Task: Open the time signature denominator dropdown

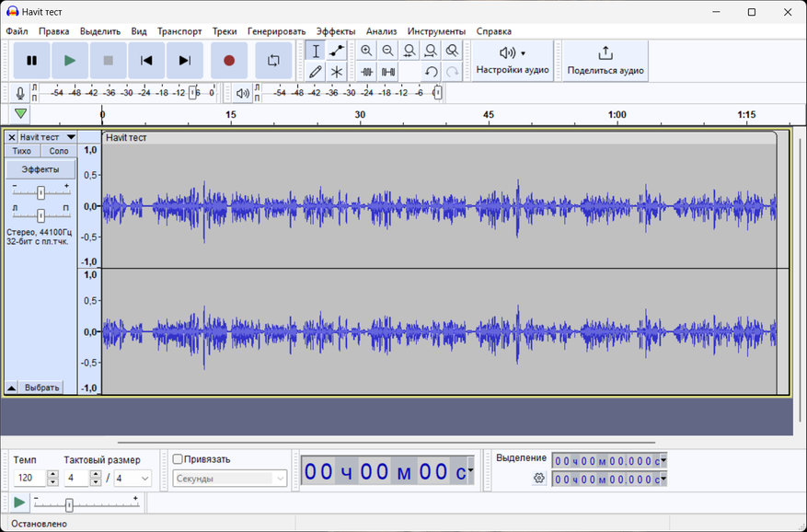Action: pyautogui.click(x=144, y=479)
